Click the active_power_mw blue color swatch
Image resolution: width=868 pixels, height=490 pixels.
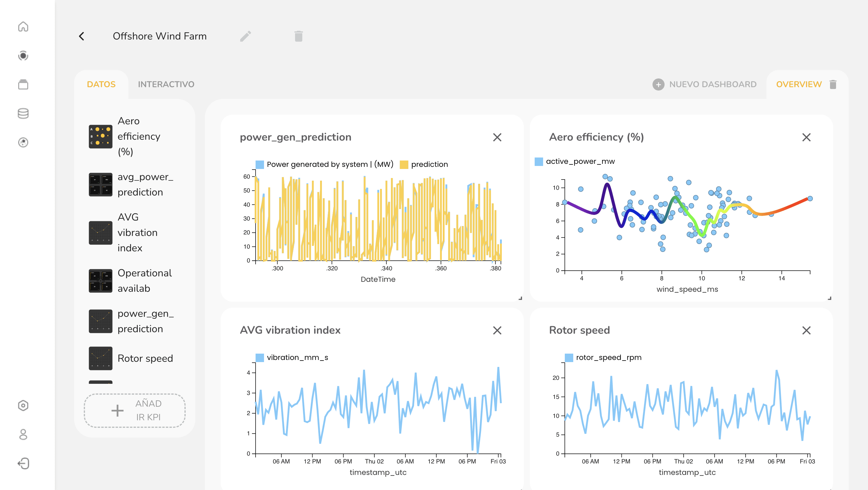[x=539, y=161]
